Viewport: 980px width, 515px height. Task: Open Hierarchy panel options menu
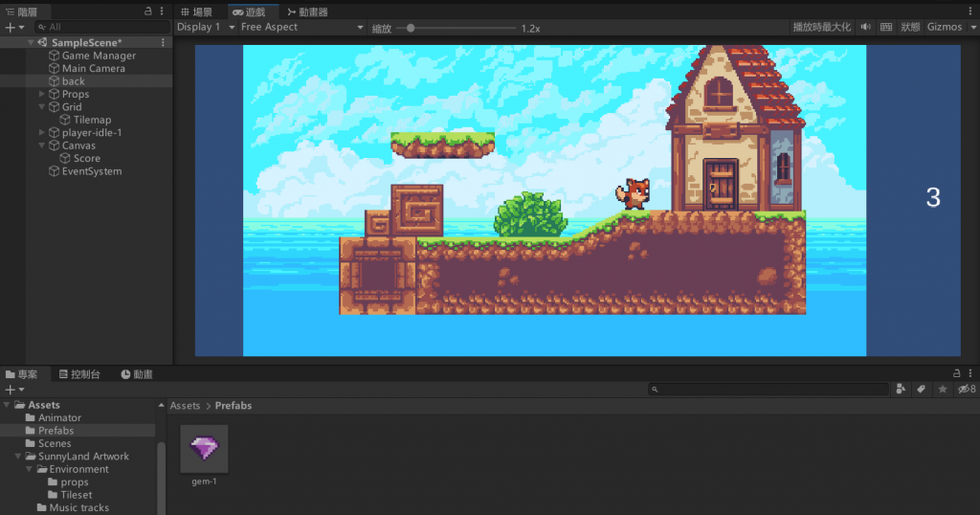click(x=161, y=11)
